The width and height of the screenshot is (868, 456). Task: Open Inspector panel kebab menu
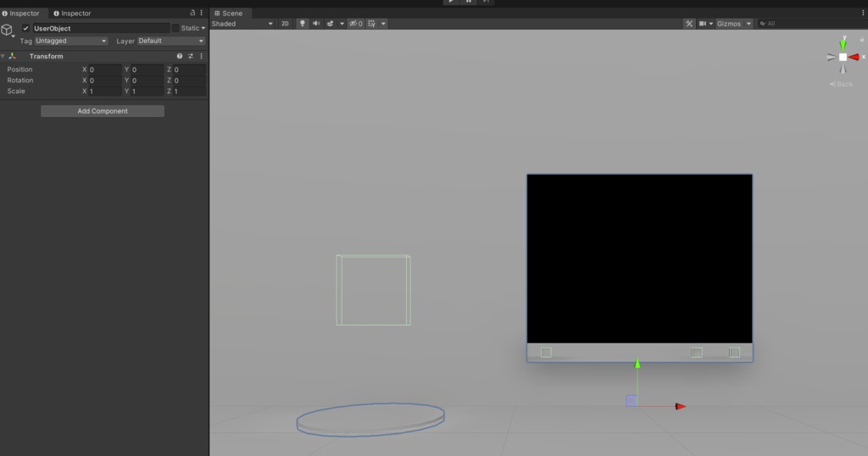pos(201,13)
